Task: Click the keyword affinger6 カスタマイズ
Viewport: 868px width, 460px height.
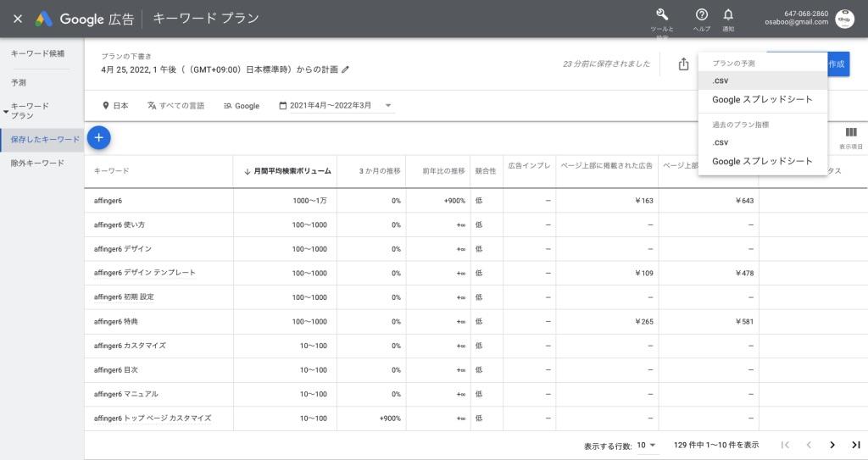Action: pos(130,346)
